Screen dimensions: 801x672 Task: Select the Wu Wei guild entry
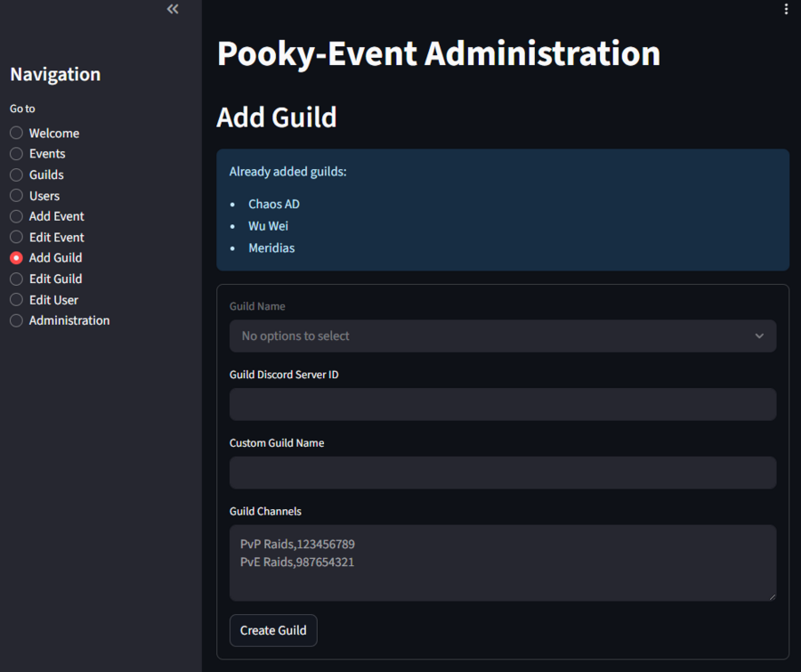268,225
